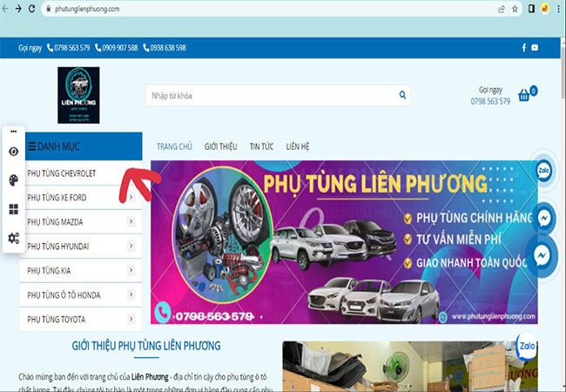This screenshot has width=566, height=392.
Task: Click the warehouse photo thumbnail
Action: tap(410, 366)
